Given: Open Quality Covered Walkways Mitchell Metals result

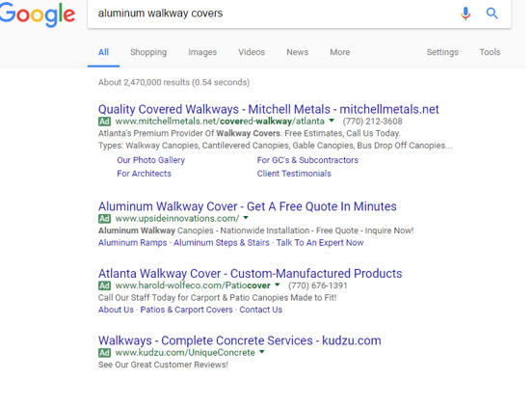Looking at the screenshot, I should 268,109.
